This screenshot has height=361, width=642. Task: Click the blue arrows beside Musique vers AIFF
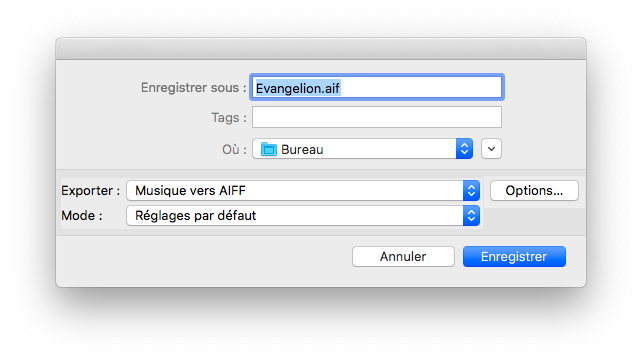click(471, 191)
